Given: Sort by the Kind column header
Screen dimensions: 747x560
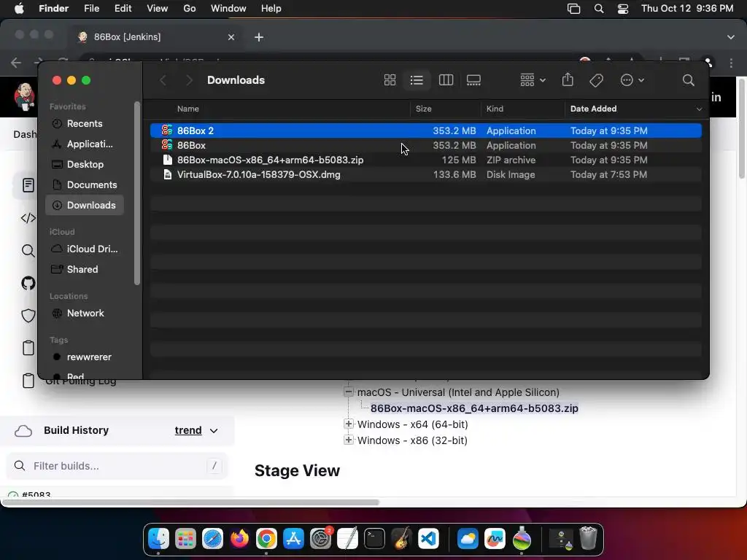Looking at the screenshot, I should coord(495,109).
